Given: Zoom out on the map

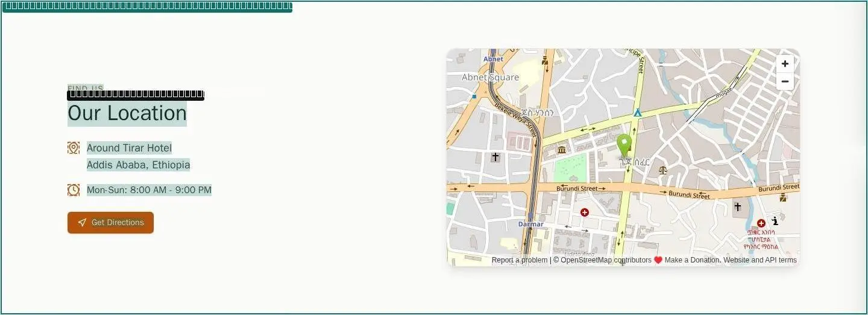Looking at the screenshot, I should 785,81.
